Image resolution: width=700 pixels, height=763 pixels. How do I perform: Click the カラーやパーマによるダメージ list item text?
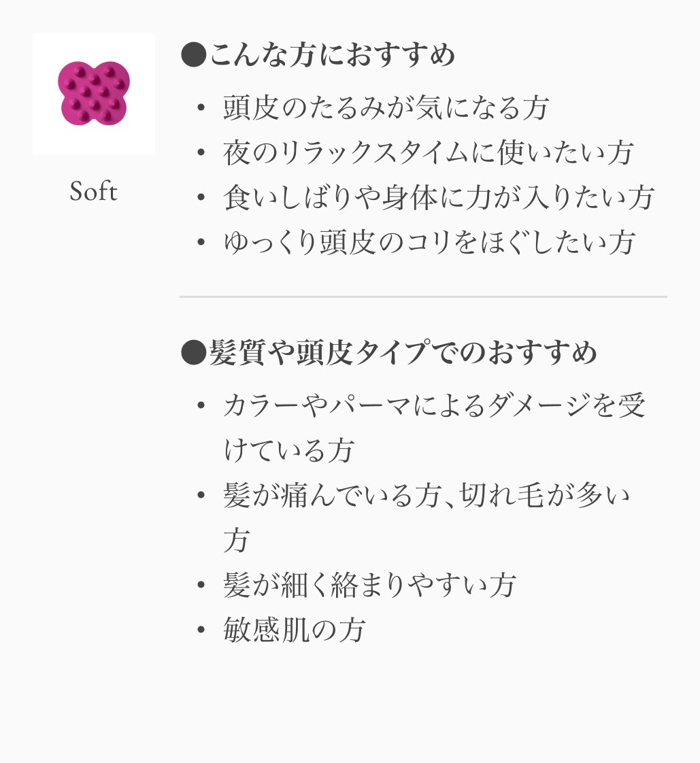pos(434,406)
